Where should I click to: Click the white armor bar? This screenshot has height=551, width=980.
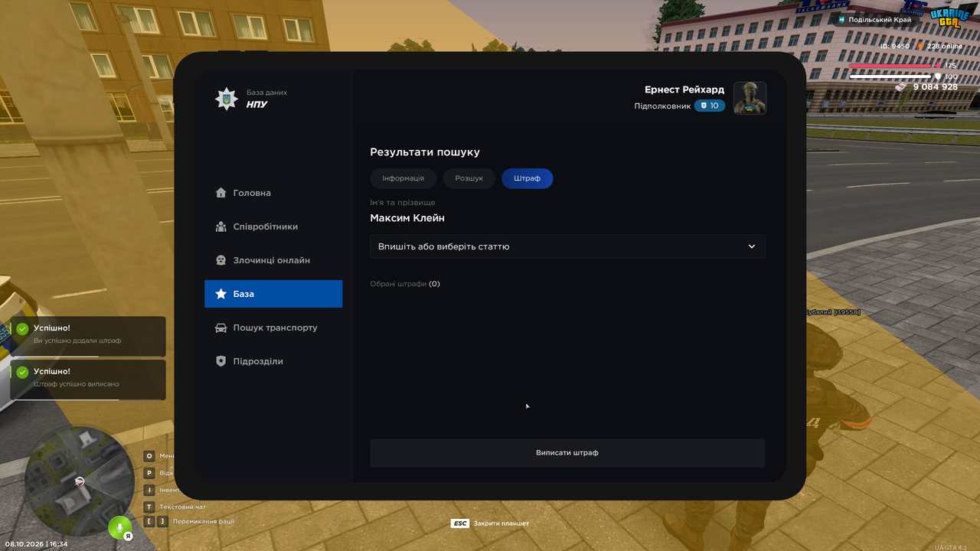890,77
